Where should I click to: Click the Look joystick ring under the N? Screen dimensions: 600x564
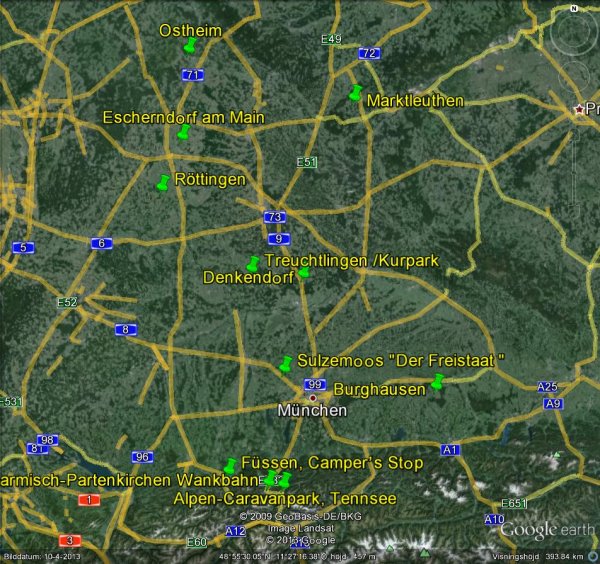[574, 33]
